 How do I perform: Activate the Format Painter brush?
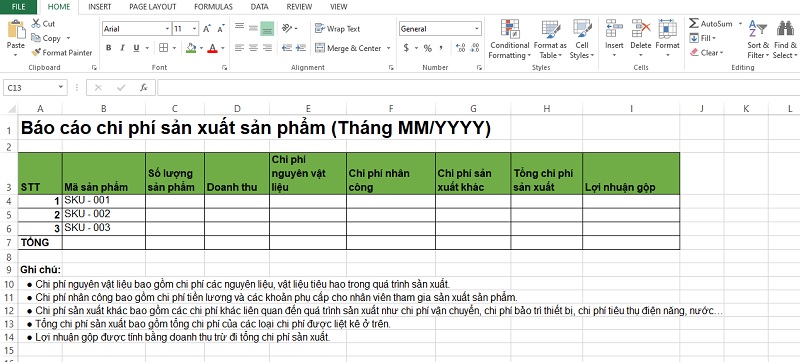(36, 53)
